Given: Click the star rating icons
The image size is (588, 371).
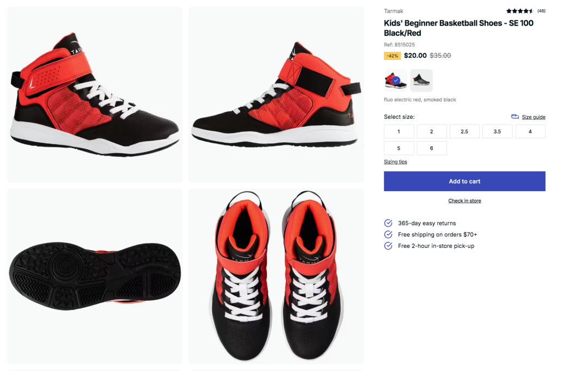Looking at the screenshot, I should [x=520, y=11].
